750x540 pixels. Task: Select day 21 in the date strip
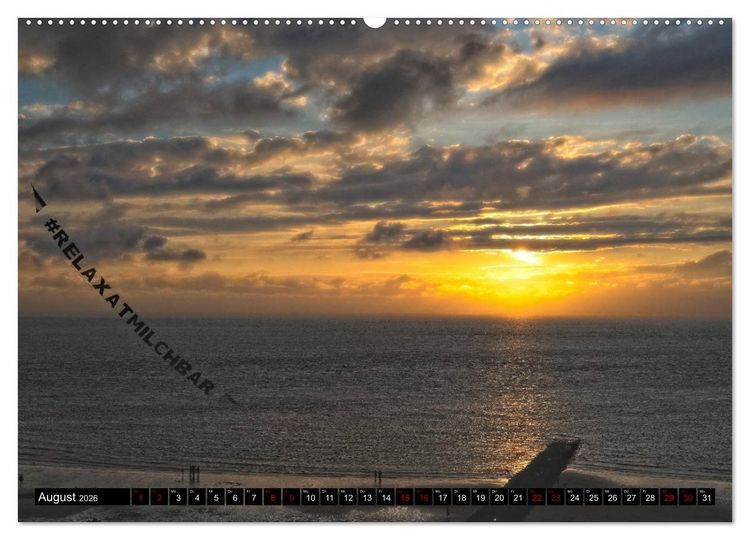(518, 497)
